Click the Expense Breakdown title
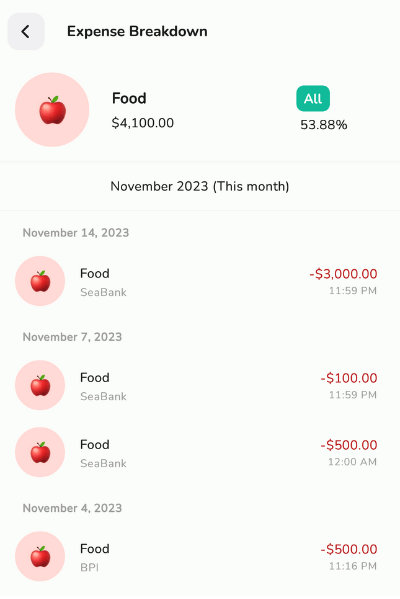Image resolution: width=400 pixels, height=599 pixels. (137, 31)
